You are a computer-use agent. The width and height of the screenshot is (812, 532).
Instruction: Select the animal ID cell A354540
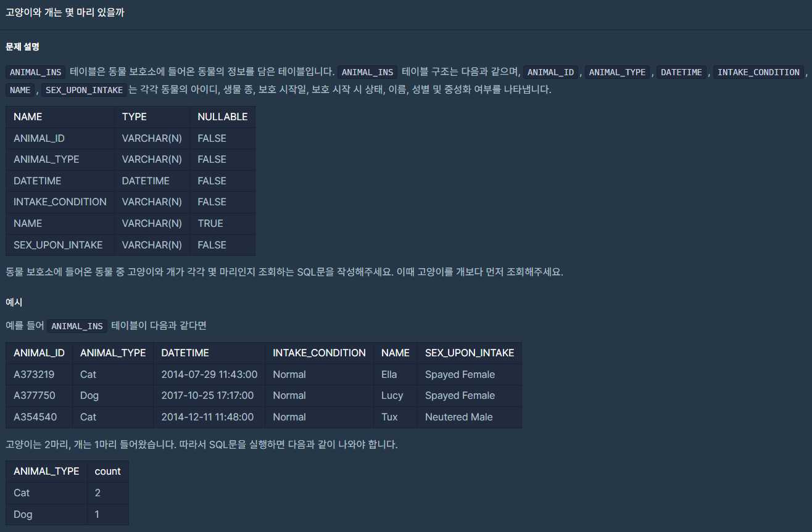coord(35,417)
